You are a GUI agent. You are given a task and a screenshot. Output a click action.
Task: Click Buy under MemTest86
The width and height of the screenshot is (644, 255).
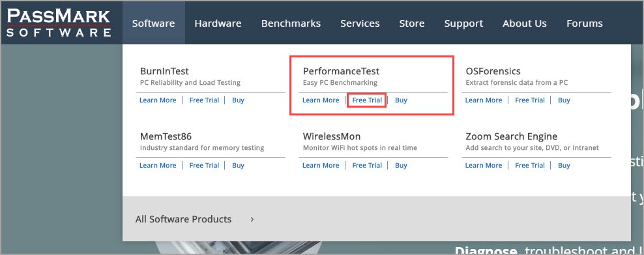[x=238, y=166]
